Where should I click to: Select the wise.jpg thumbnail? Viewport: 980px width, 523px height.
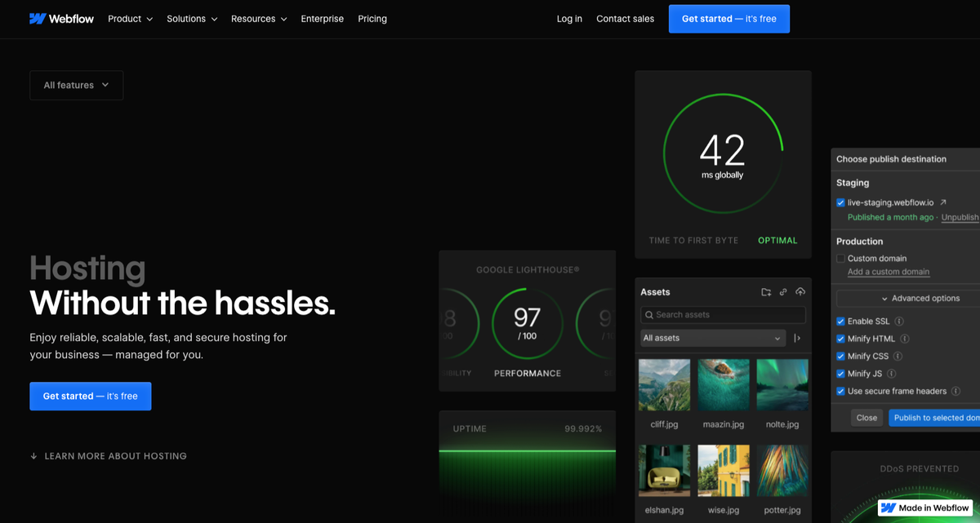[x=723, y=470]
